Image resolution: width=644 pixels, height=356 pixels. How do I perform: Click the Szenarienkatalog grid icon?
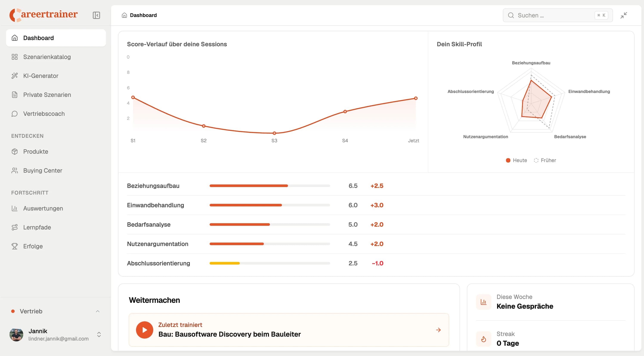pos(14,57)
